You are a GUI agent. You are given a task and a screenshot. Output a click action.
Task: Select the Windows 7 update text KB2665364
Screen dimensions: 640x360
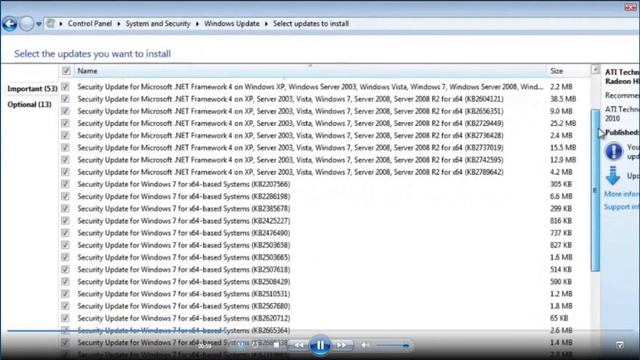(x=184, y=330)
